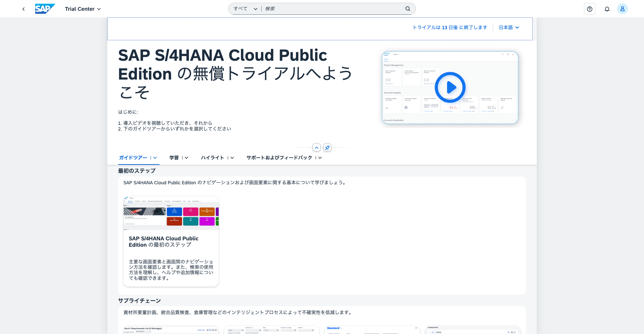The width and height of the screenshot is (644, 334).
Task: Open the Standard supply chain card thumbnail
Action: 372,330
